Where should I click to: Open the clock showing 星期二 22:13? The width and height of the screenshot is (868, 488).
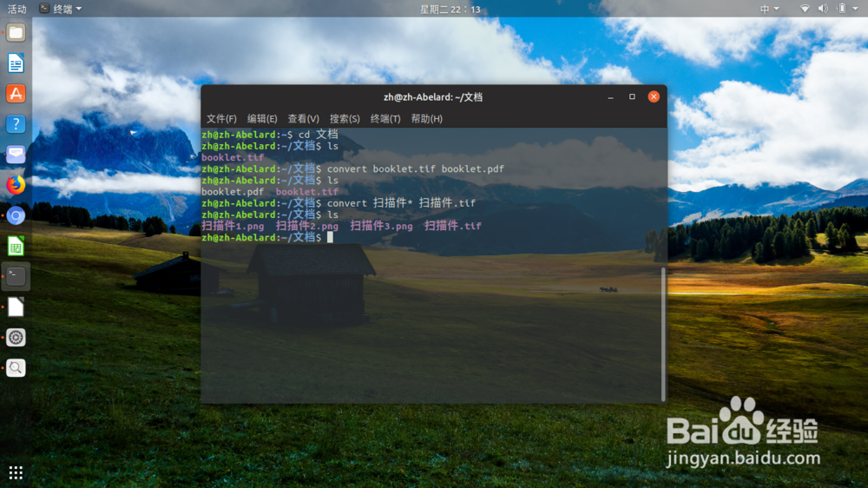coord(450,10)
